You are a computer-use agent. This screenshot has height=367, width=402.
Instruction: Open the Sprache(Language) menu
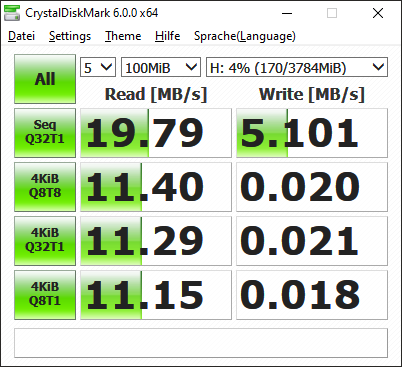[x=245, y=36]
